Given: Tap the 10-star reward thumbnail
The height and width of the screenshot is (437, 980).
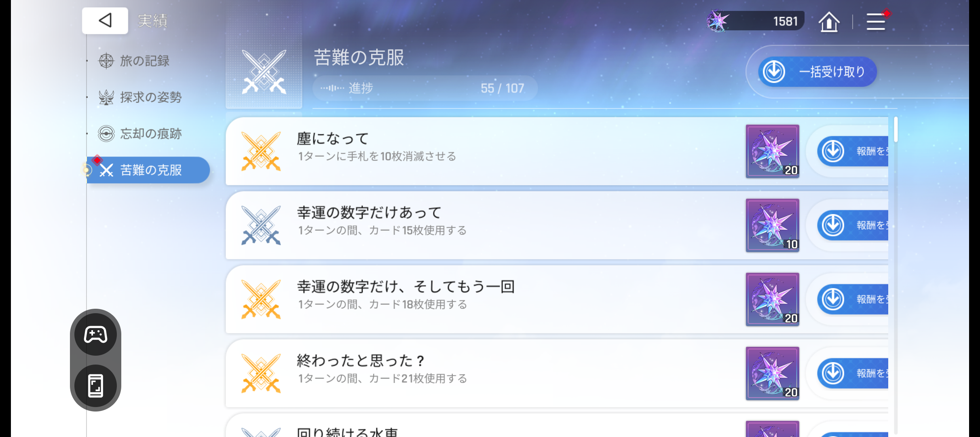Looking at the screenshot, I should 772,225.
